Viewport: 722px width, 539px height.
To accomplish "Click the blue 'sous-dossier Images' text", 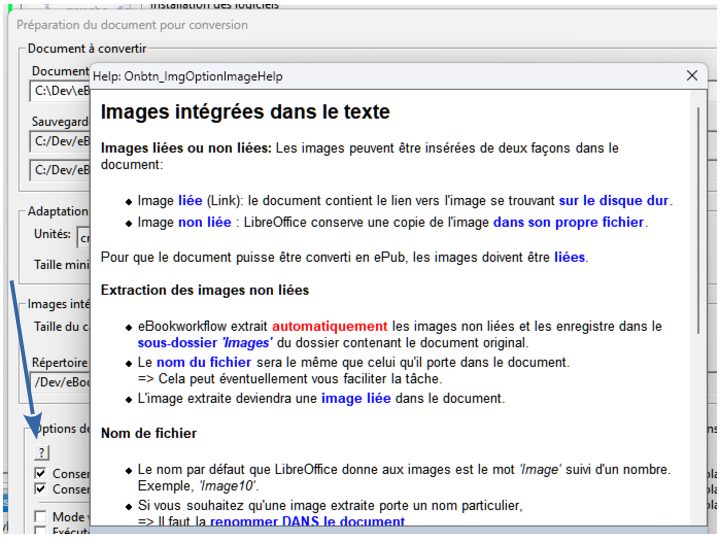I will (x=205, y=344).
